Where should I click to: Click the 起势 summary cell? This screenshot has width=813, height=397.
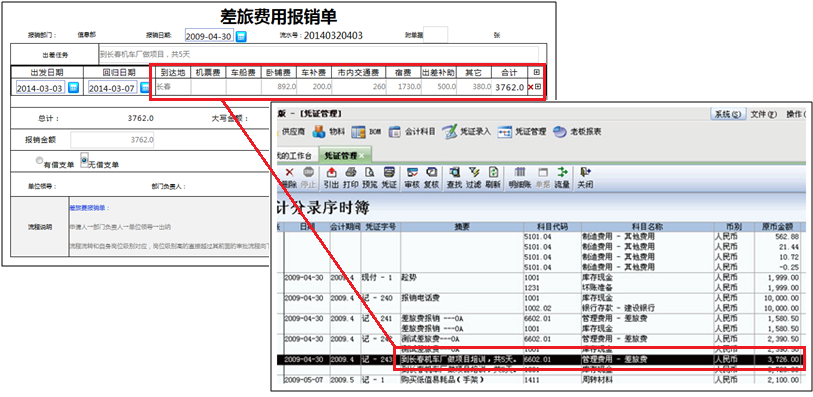click(x=409, y=278)
